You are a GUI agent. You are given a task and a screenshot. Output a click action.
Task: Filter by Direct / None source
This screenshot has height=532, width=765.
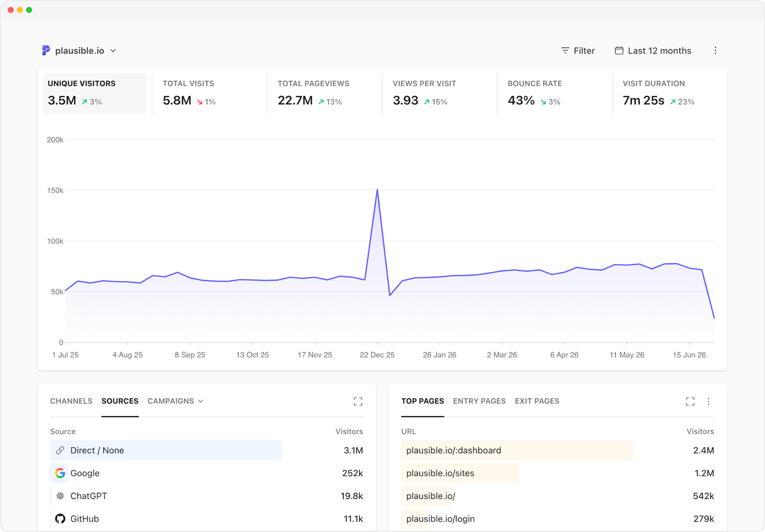[x=207, y=450]
